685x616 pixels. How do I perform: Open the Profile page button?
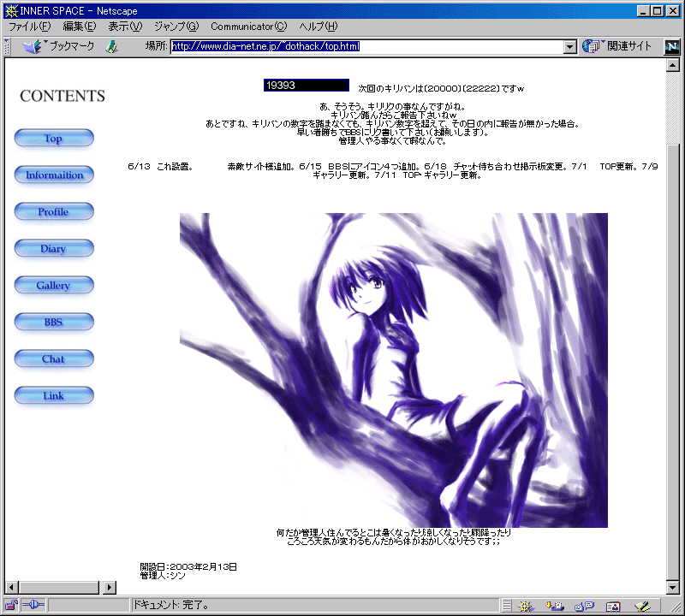tap(54, 211)
